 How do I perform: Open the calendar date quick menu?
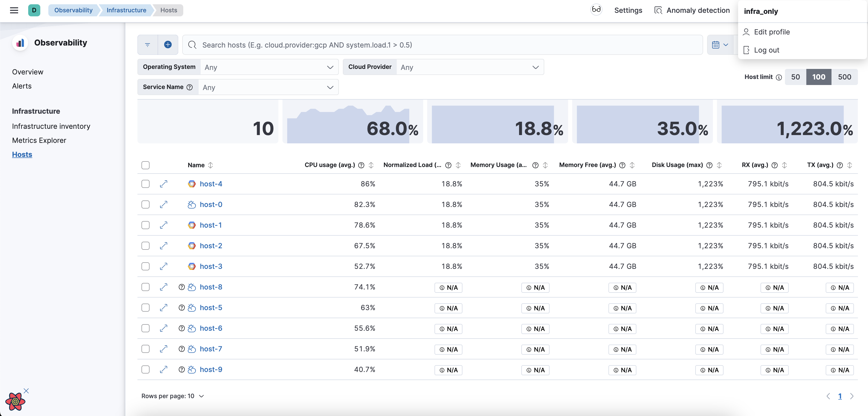click(720, 45)
